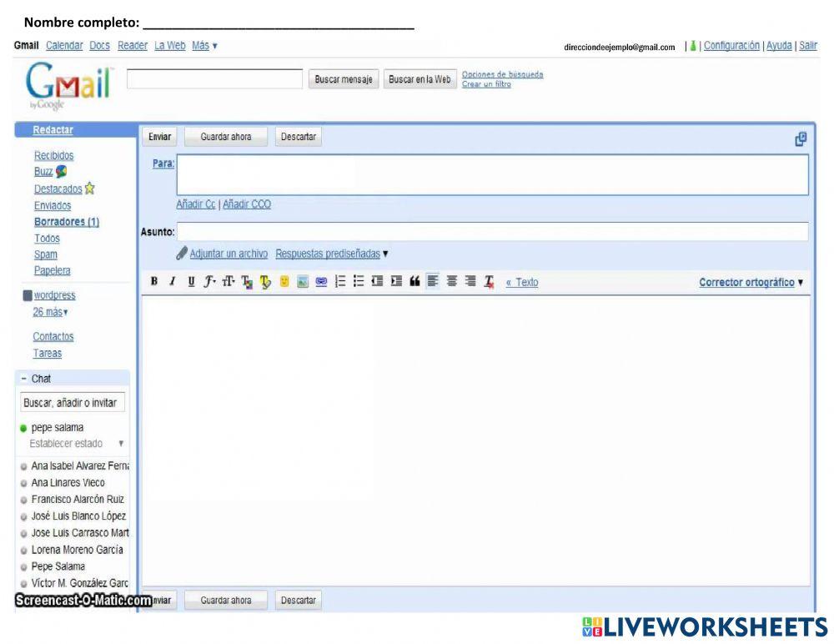Click the Asunto subject field
Image resolution: width=834 pixels, height=644 pixels.
(x=492, y=232)
